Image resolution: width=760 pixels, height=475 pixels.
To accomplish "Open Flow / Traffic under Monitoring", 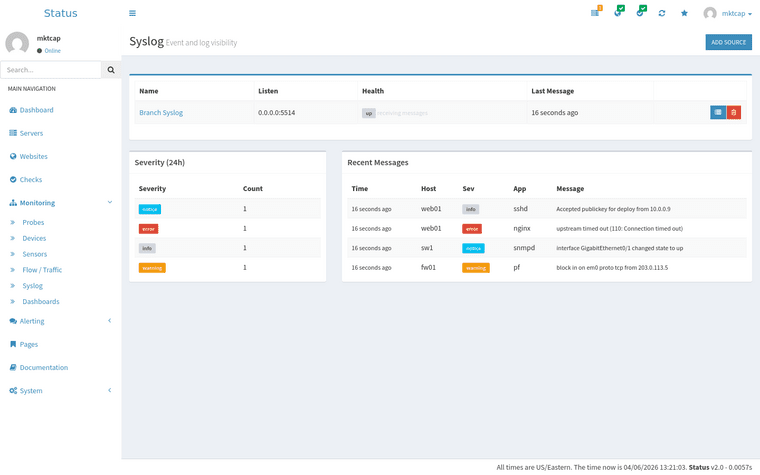I will click(42, 270).
